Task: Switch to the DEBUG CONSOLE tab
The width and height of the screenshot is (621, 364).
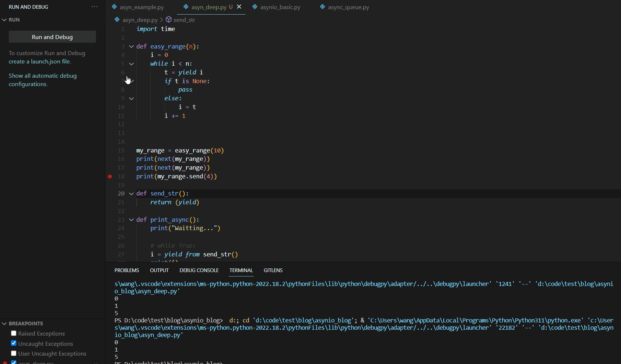Action: pos(199,270)
